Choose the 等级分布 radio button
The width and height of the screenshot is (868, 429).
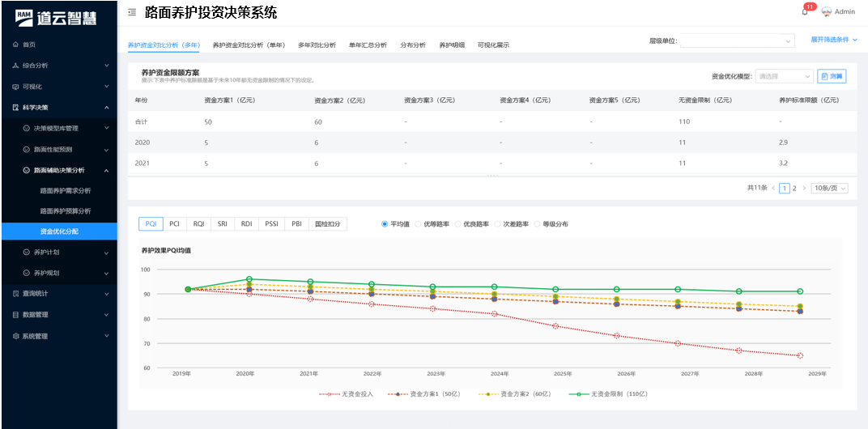[x=537, y=224]
